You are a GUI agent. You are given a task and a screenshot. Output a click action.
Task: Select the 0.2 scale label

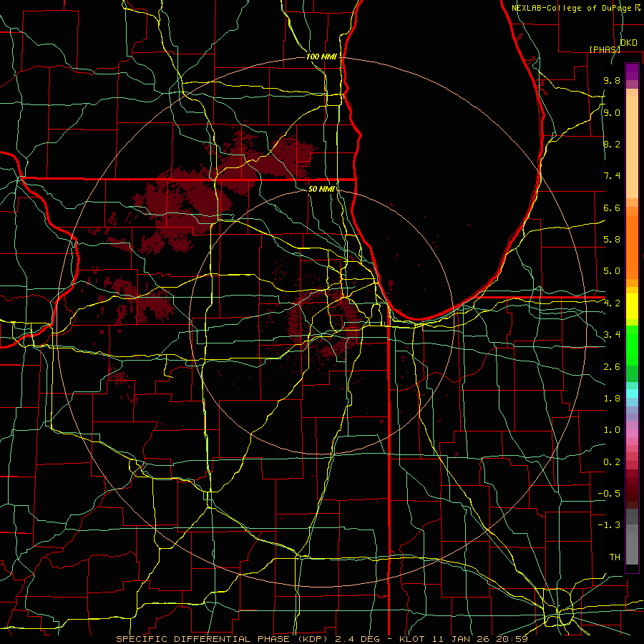[x=612, y=462]
